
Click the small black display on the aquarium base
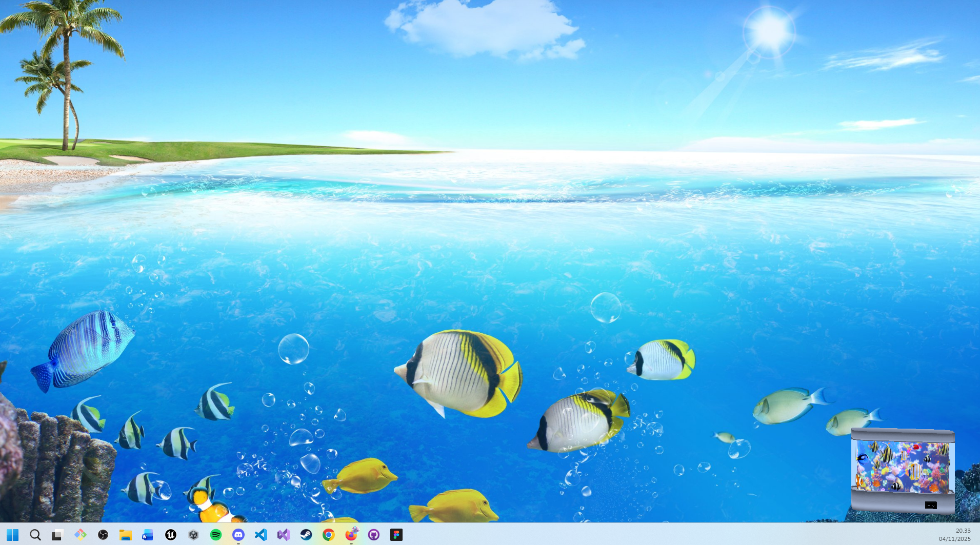[931, 505]
